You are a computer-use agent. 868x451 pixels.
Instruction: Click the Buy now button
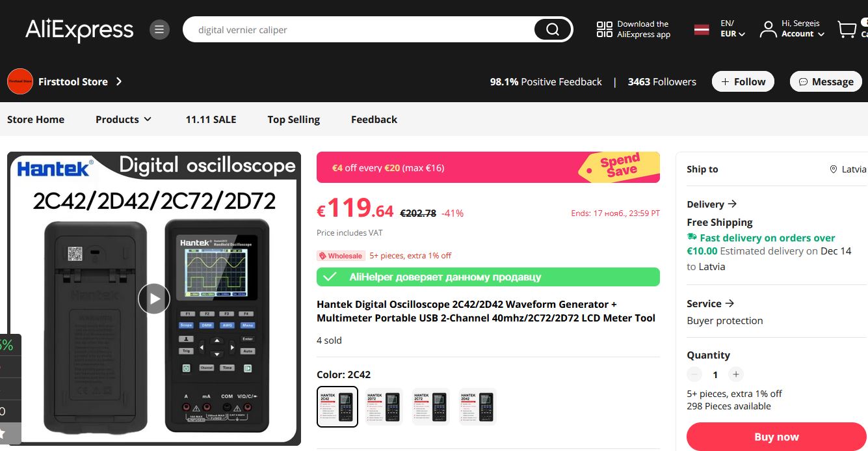tap(777, 437)
